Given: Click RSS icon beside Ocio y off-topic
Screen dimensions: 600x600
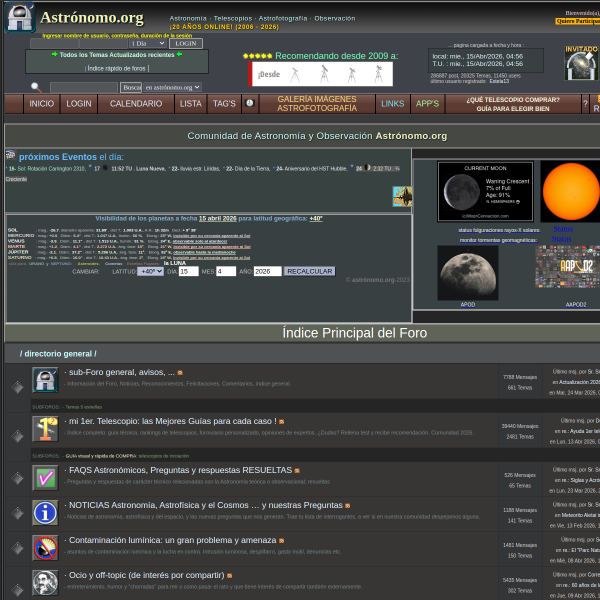Looking at the screenshot, I should tap(230, 576).
